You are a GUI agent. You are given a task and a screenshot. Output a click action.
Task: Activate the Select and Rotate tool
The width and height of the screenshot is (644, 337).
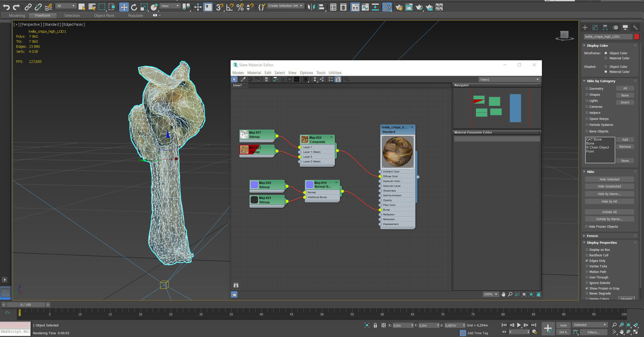134,7
